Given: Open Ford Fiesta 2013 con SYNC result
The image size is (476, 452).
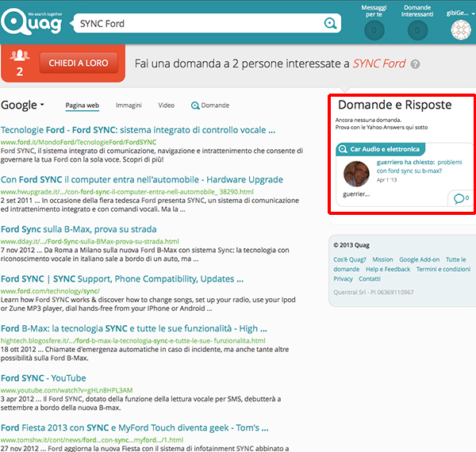Looking at the screenshot, I should click(x=135, y=427).
